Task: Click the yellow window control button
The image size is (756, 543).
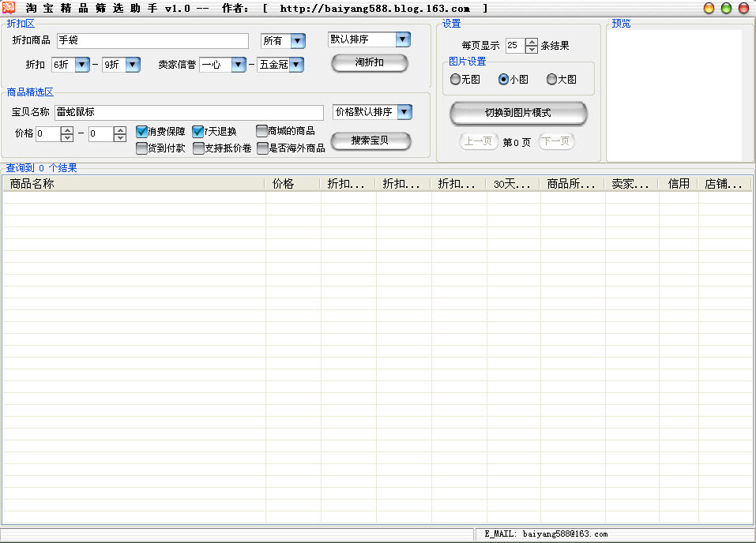Action: click(709, 8)
